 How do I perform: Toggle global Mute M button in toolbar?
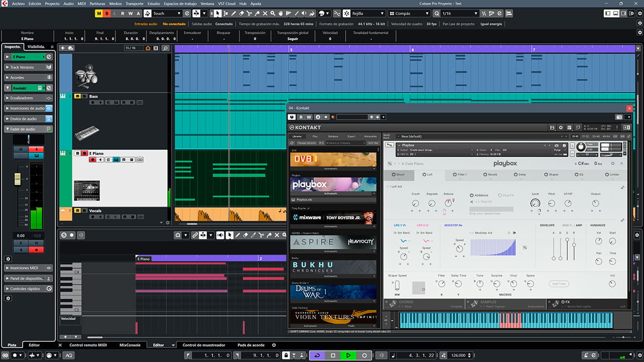coord(99,13)
